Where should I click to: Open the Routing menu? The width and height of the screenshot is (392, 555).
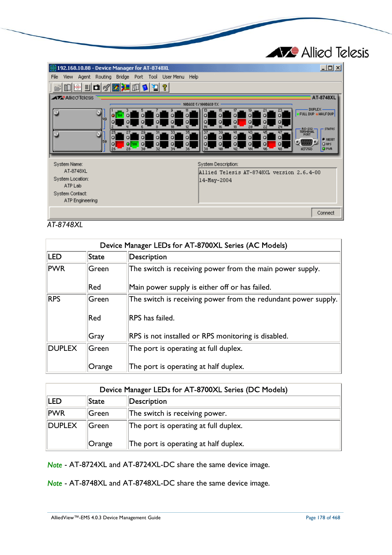pyautogui.click(x=103, y=77)
